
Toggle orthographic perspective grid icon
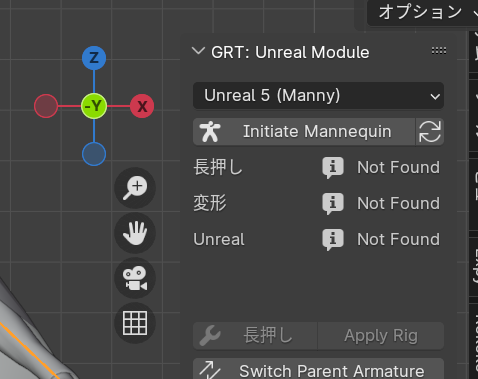point(135,323)
